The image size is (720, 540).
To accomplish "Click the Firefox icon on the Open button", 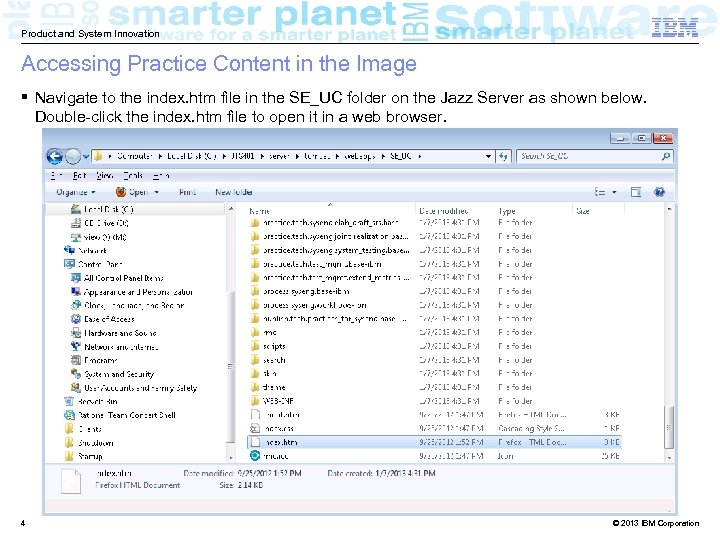I will point(121,192).
